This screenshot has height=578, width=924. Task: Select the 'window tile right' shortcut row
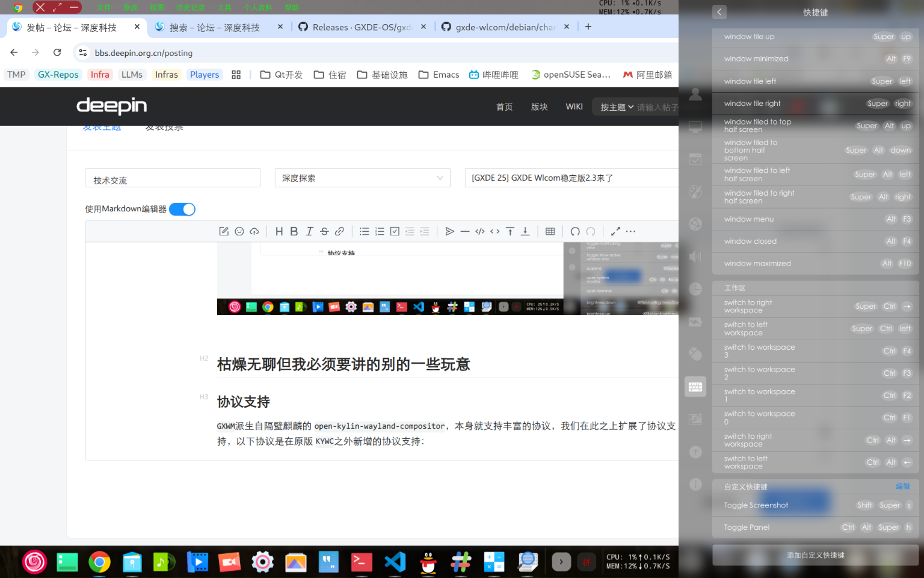tap(816, 104)
